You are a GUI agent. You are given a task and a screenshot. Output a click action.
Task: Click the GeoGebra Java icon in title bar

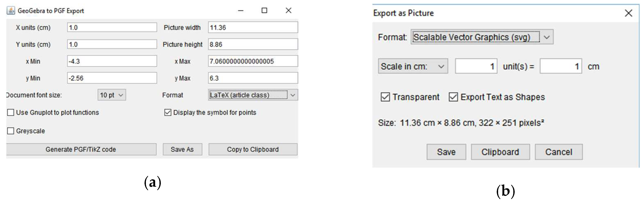tap(11, 11)
